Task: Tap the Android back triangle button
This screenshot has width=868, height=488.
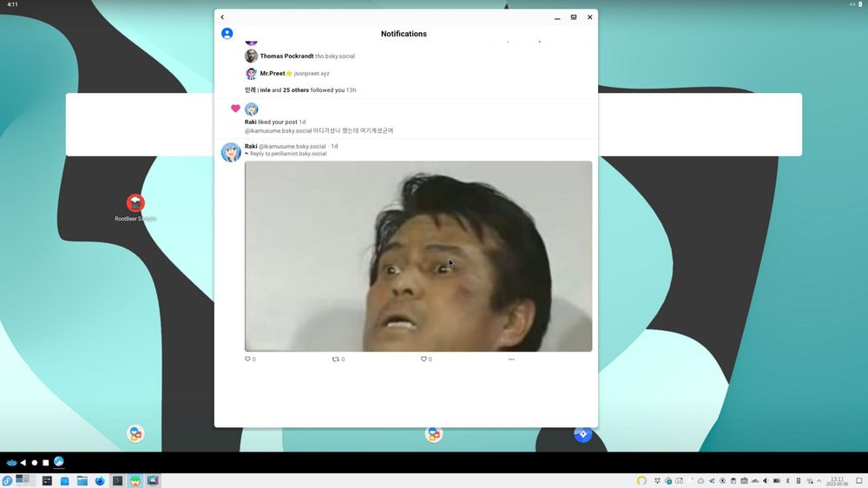Action: pyautogui.click(x=23, y=463)
